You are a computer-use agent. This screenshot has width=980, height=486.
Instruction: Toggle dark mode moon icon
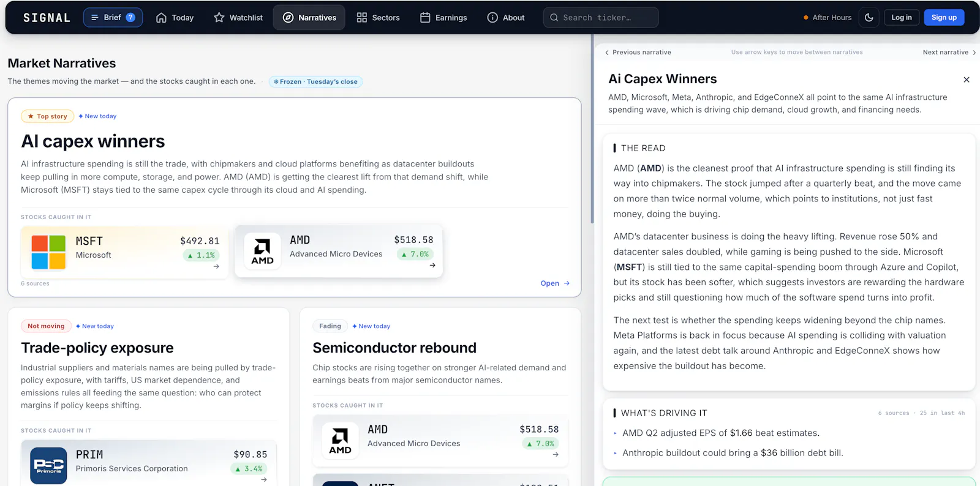point(869,18)
